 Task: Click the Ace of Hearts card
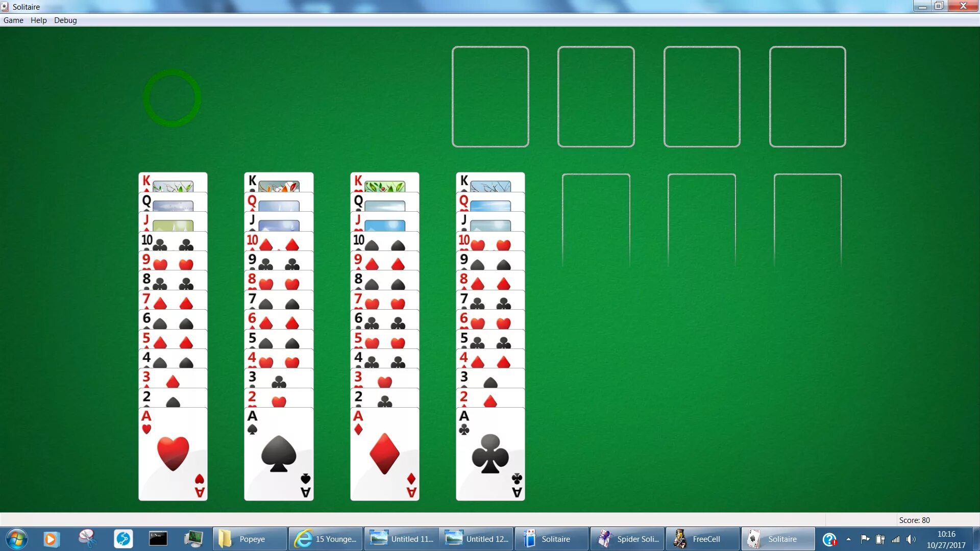(x=173, y=454)
